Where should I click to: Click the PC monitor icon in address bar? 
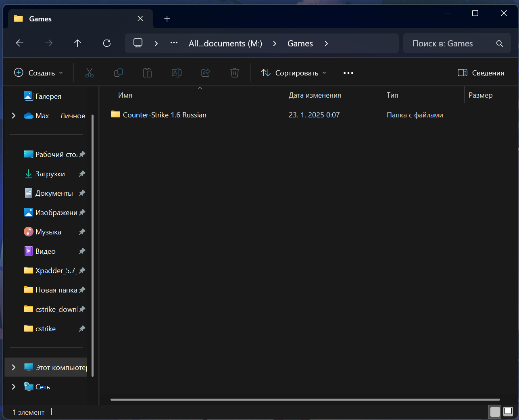[x=138, y=43]
